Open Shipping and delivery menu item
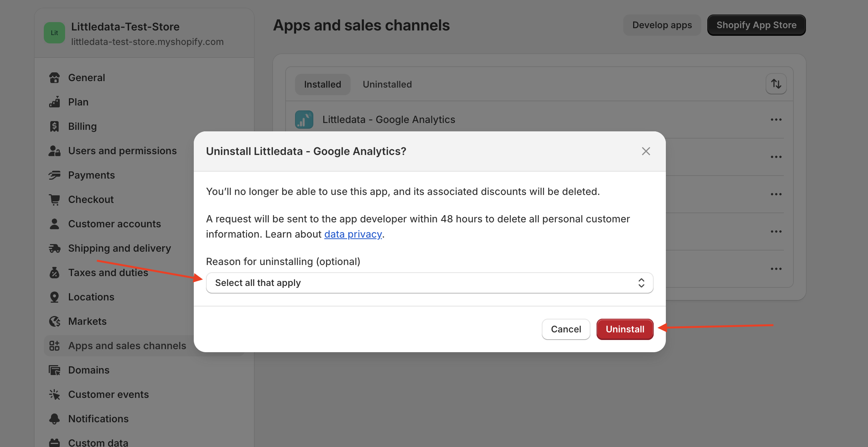The height and width of the screenshot is (447, 868). point(120,248)
